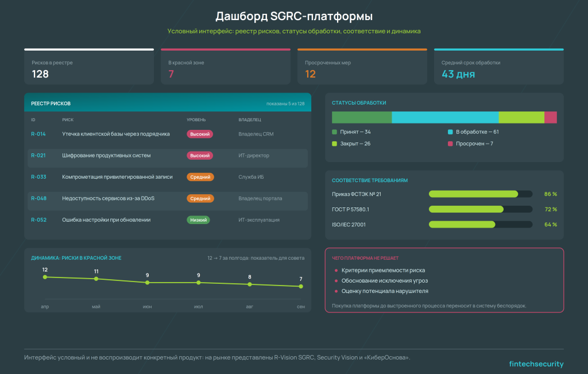Click the 'май' data point with value 11
Image resolution: width=588 pixels, height=374 pixels.
click(x=96, y=279)
